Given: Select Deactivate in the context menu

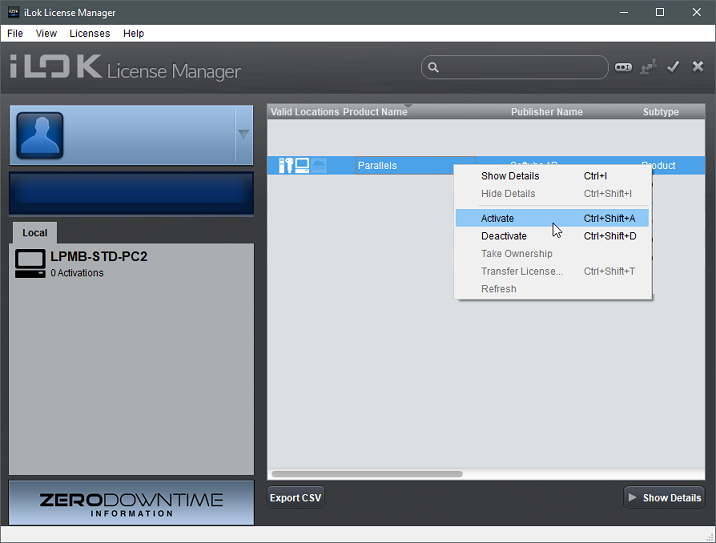Looking at the screenshot, I should pos(552,236).
